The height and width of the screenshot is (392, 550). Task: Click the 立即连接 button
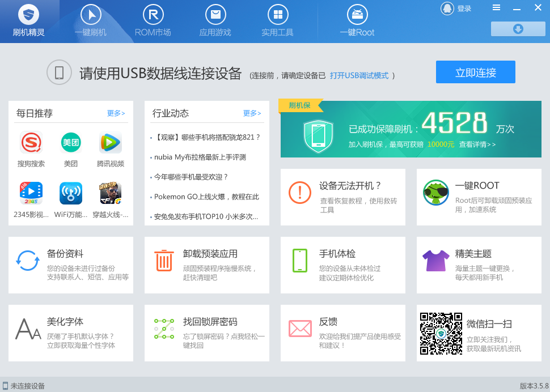tap(476, 72)
